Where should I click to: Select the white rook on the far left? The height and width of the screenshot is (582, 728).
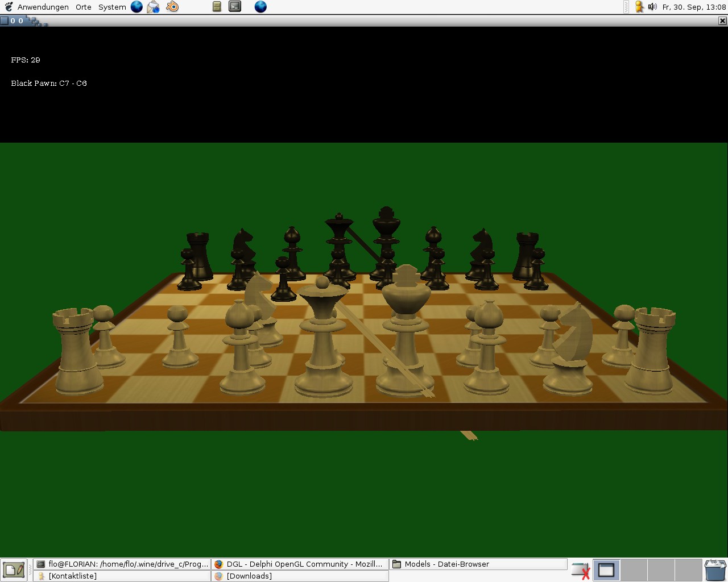(x=76, y=351)
